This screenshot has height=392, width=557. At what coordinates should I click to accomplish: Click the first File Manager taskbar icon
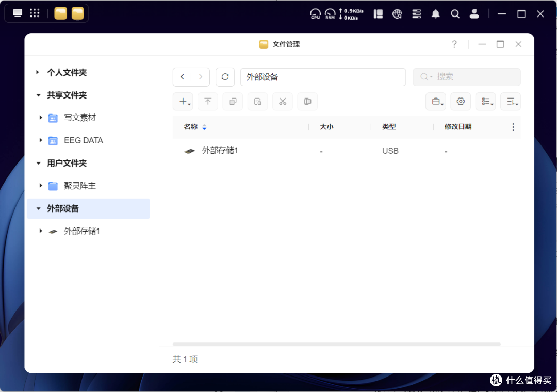coord(61,13)
